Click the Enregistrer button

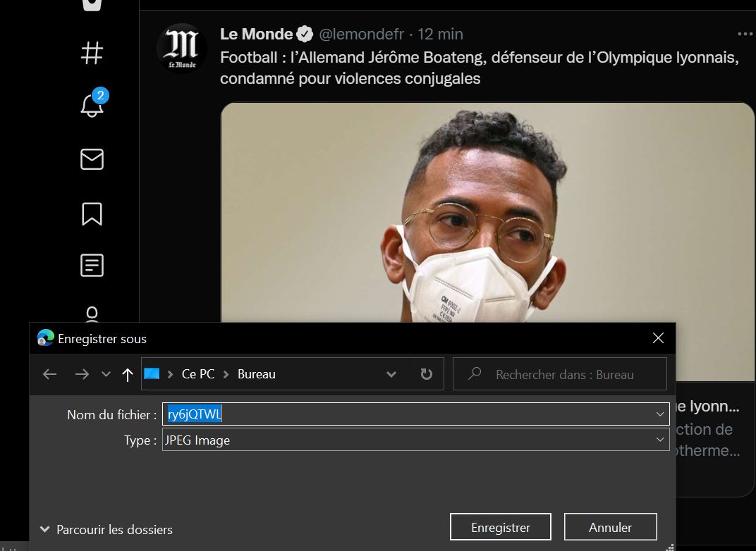pyautogui.click(x=500, y=527)
